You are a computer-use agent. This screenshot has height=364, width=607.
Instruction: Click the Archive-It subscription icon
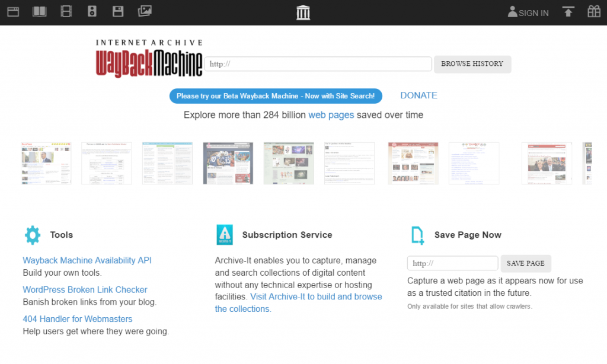click(225, 235)
